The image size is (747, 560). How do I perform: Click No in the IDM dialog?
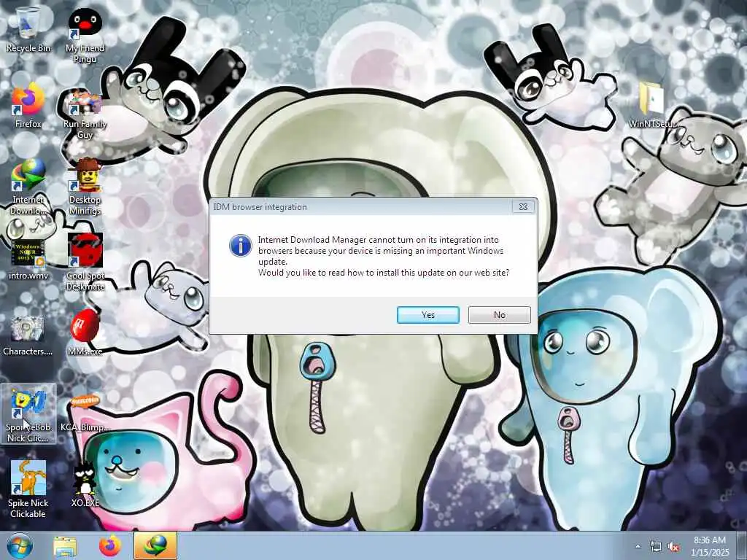point(499,315)
